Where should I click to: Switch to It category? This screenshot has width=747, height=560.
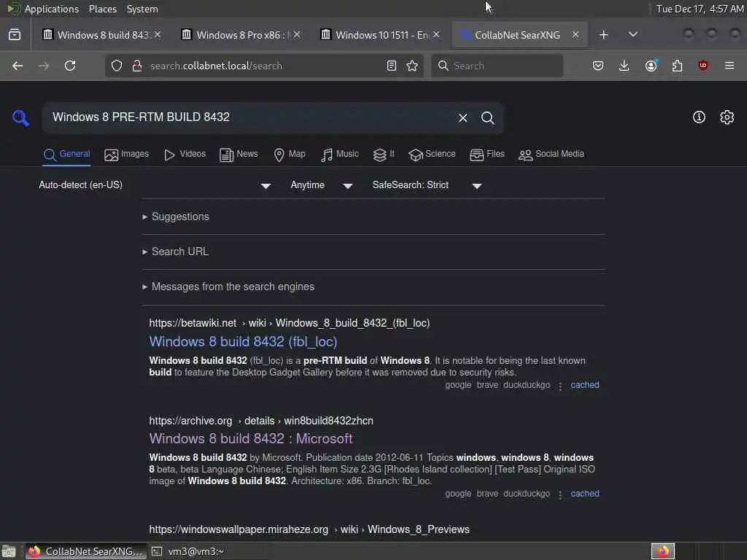click(x=384, y=155)
